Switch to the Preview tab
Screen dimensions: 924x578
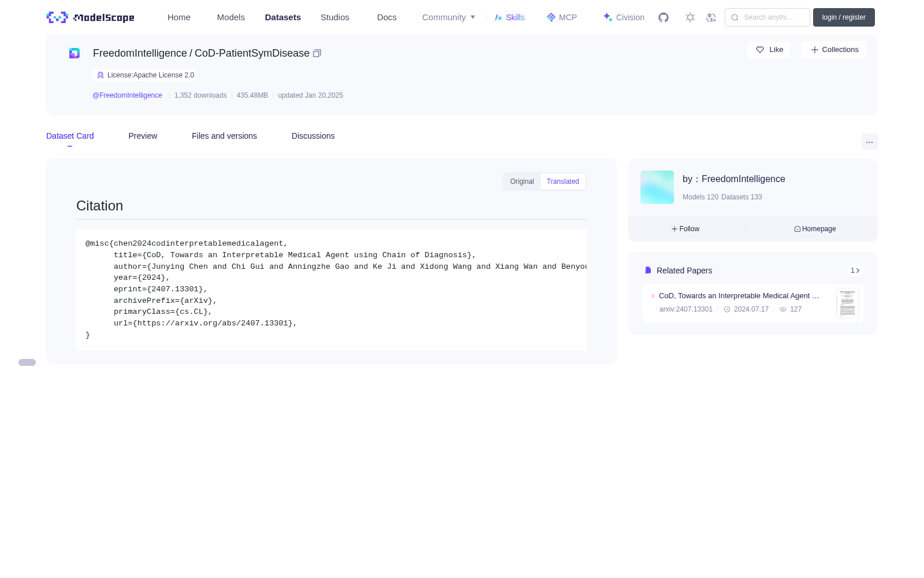pos(143,136)
